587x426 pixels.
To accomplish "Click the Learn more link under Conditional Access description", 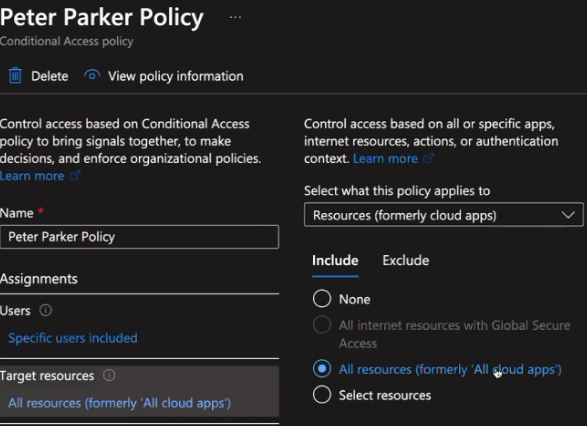I will 32,176.
